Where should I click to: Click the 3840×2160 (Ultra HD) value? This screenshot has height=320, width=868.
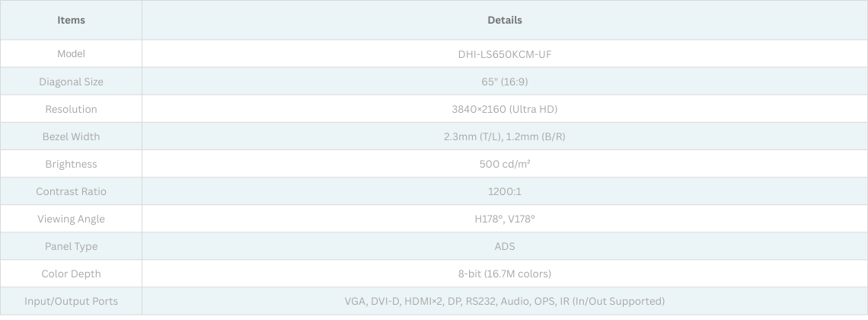(x=504, y=109)
